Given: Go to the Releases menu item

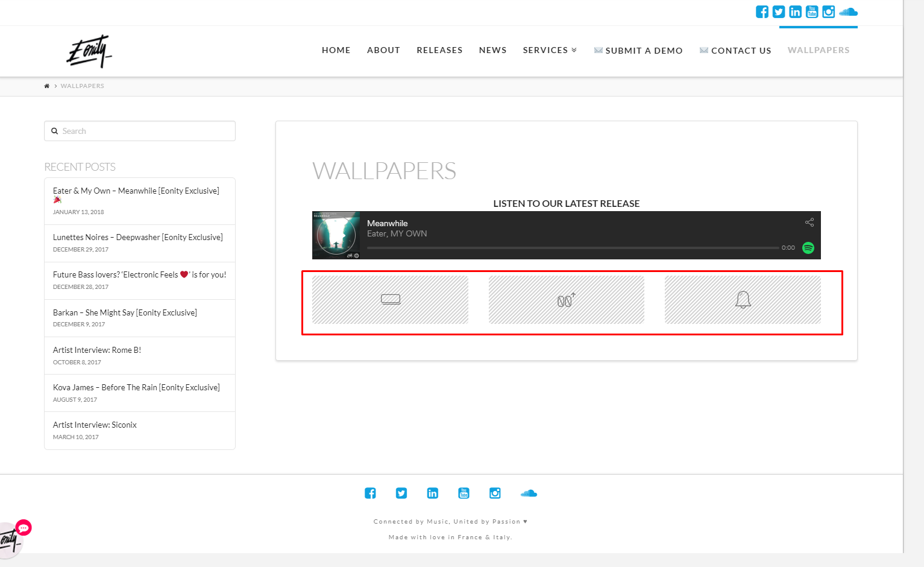Looking at the screenshot, I should (x=439, y=50).
